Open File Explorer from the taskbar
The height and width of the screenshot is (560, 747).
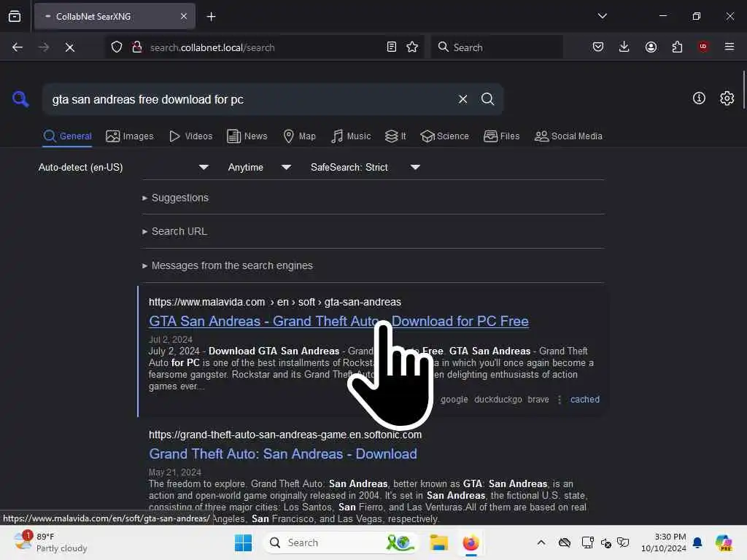438,542
